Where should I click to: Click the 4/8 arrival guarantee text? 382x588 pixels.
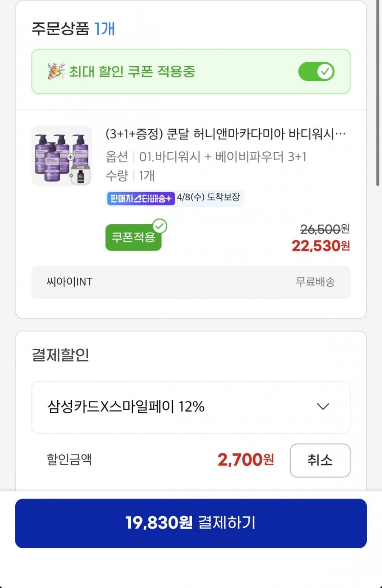pos(208,198)
